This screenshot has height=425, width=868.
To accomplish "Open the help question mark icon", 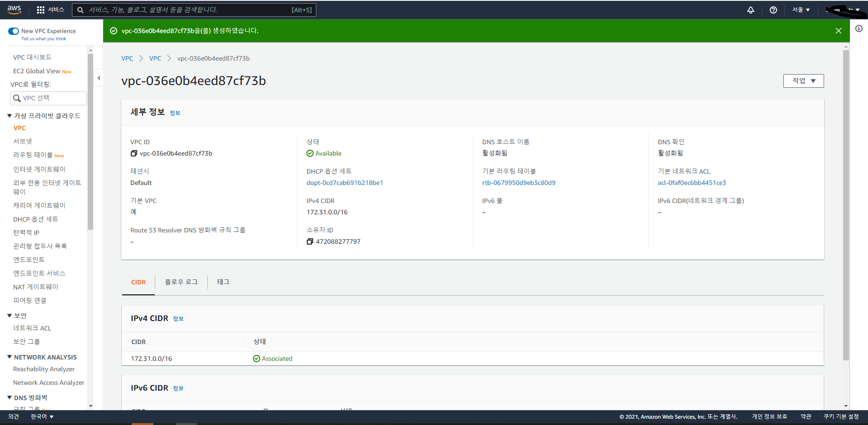I will pyautogui.click(x=773, y=10).
